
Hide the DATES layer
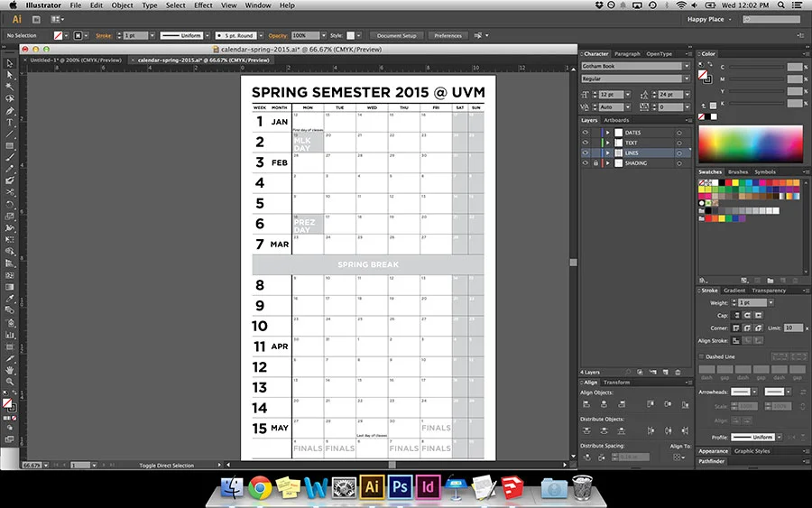(586, 133)
